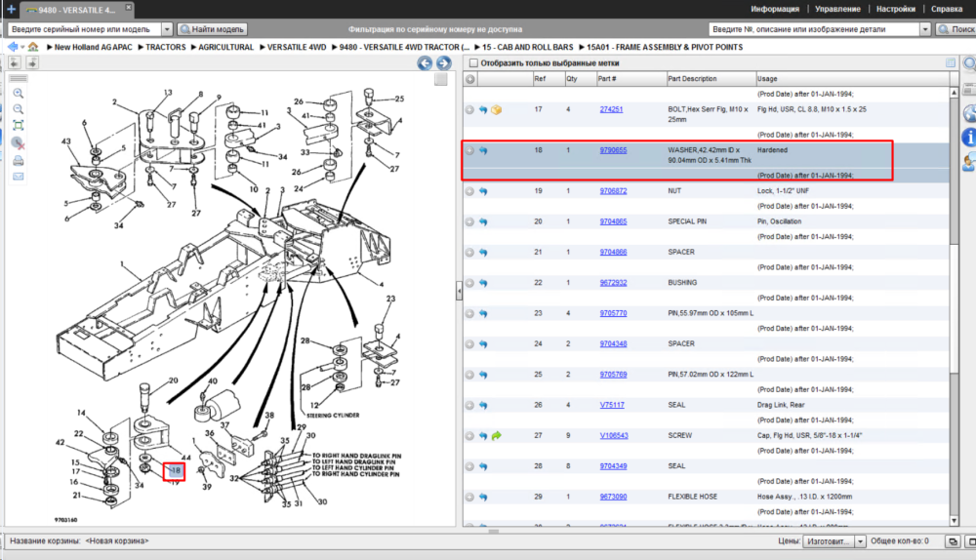Viewport: 976px width, 560px height.
Task: Click the diagram toolbar drag handle
Action: pos(18,78)
